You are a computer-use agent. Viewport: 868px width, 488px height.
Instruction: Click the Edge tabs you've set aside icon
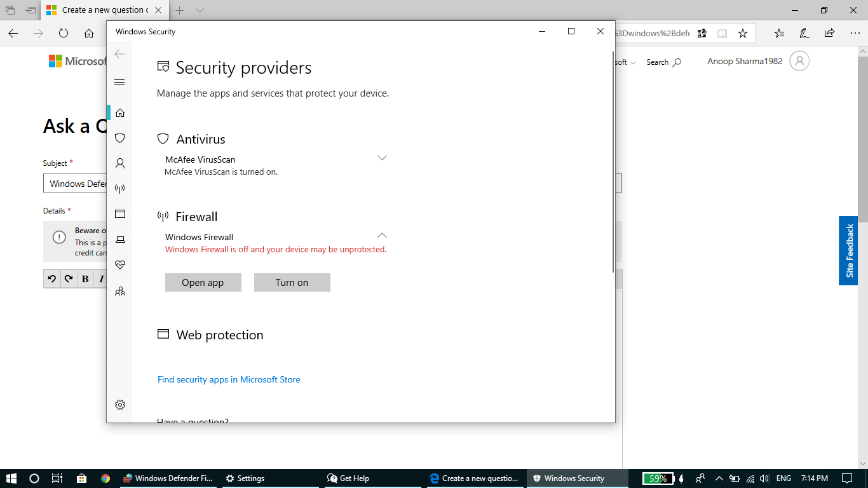pyautogui.click(x=10, y=10)
